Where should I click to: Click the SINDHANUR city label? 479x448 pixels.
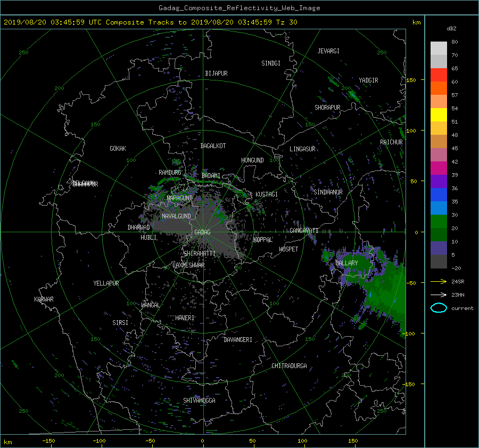(x=328, y=192)
